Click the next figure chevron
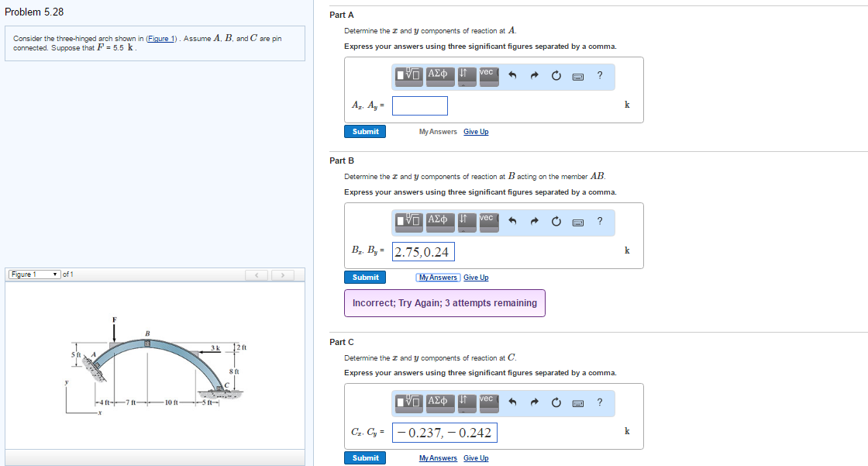Image resolution: width=868 pixels, height=466 pixels. coord(283,274)
